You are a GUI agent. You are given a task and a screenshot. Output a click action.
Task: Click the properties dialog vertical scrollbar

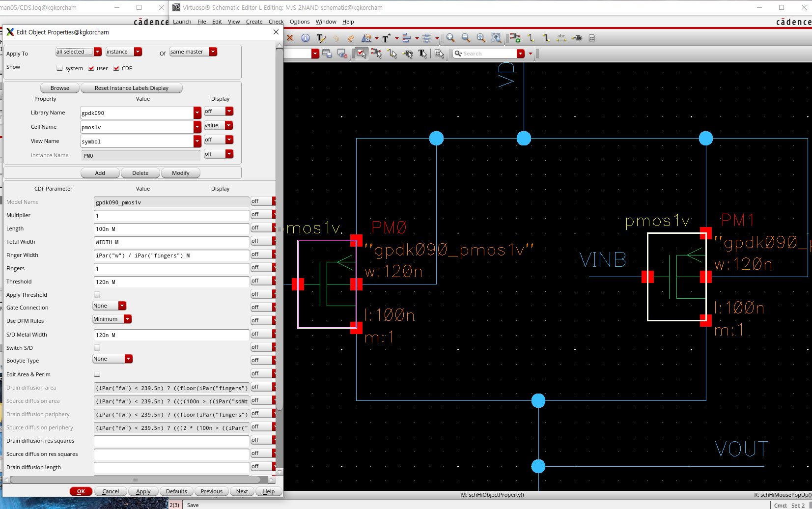[x=280, y=228]
